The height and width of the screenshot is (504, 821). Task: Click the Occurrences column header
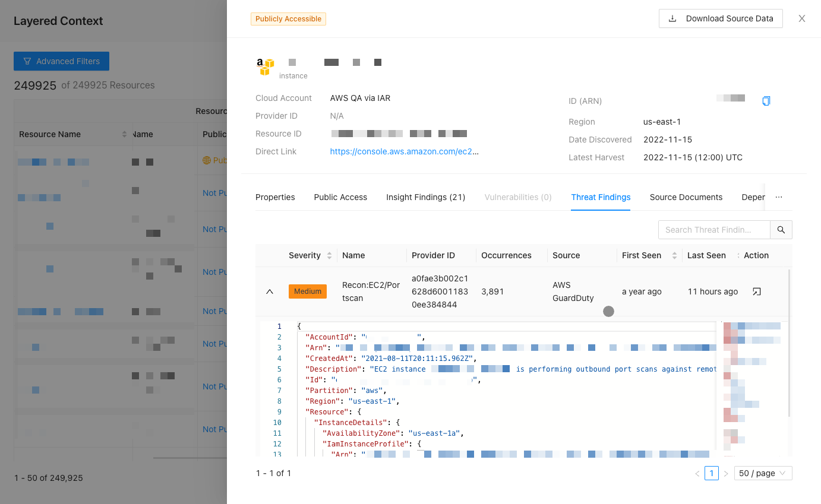tap(506, 255)
